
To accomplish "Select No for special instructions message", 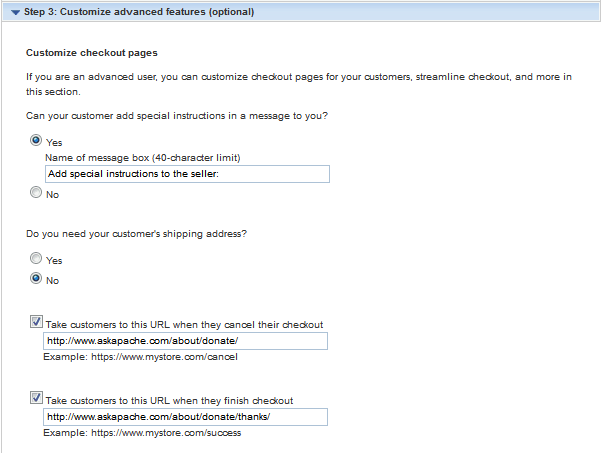I will click(x=37, y=193).
